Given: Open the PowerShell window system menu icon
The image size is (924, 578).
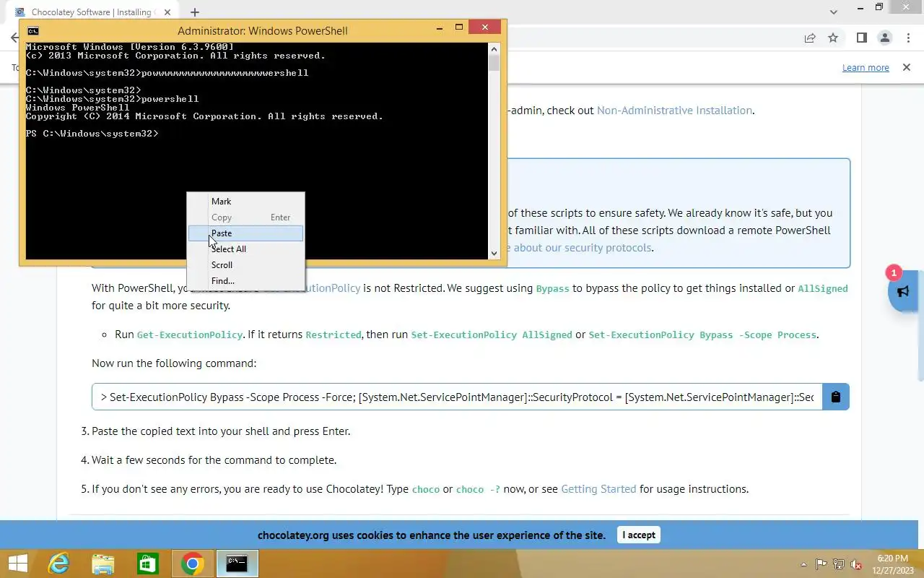Looking at the screenshot, I should 33,30.
